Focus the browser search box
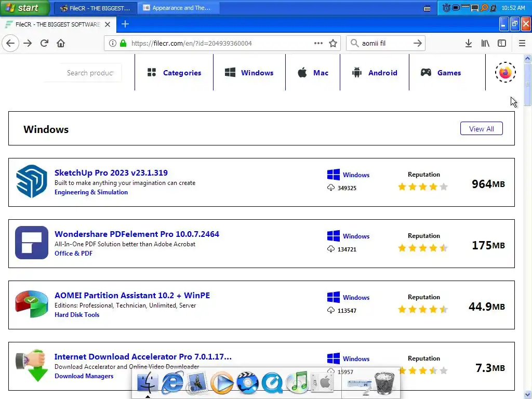532x399 pixels. (x=386, y=44)
